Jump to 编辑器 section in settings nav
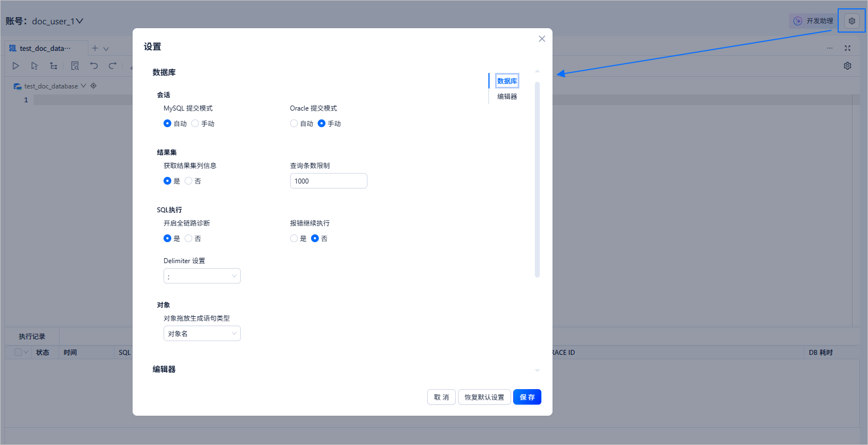The width and height of the screenshot is (868, 445). coord(507,96)
